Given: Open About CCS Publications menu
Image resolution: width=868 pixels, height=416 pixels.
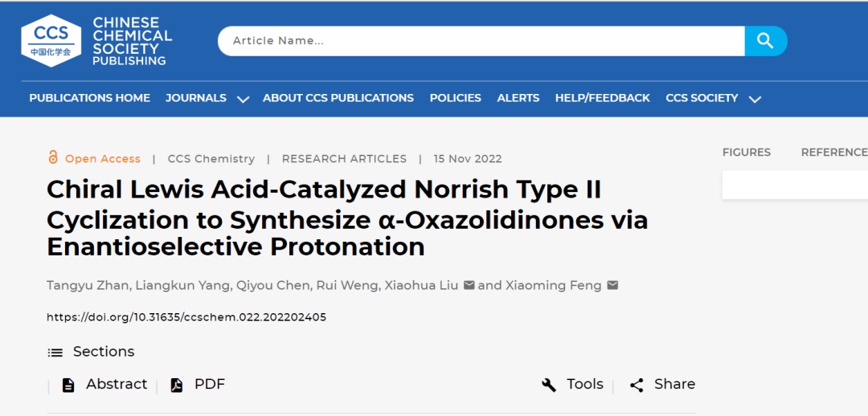Looking at the screenshot, I should coord(338,98).
